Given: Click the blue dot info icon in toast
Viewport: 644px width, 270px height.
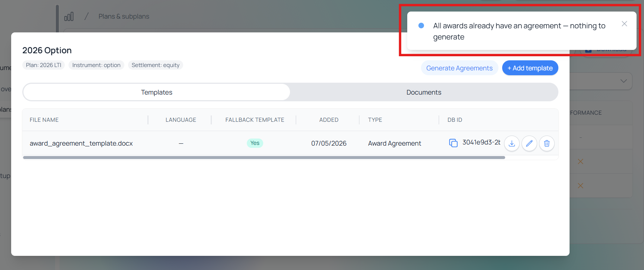Looking at the screenshot, I should (421, 26).
